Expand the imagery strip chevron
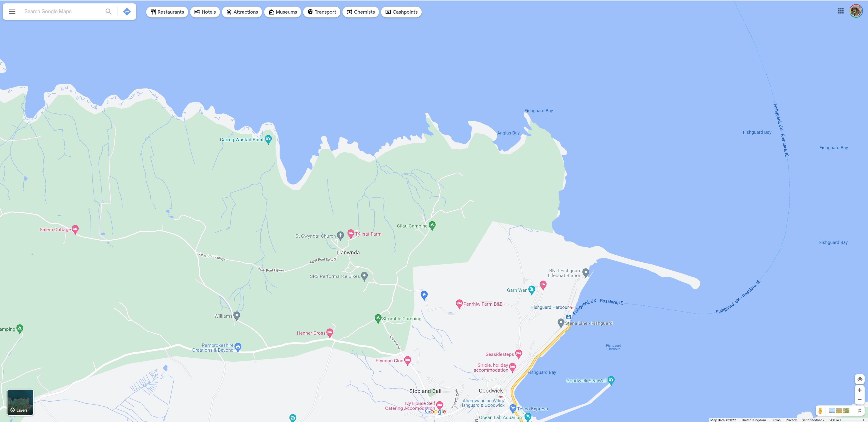This screenshot has width=868, height=422. (860, 411)
